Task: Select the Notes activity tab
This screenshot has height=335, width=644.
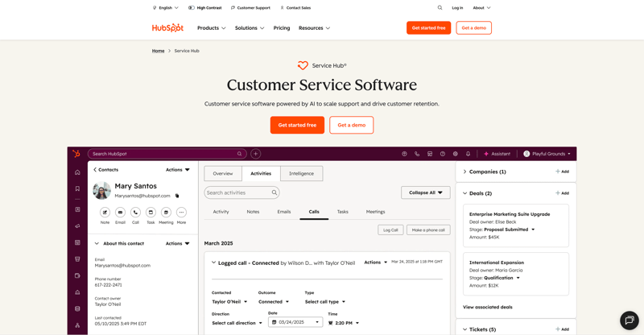Action: pos(253,212)
